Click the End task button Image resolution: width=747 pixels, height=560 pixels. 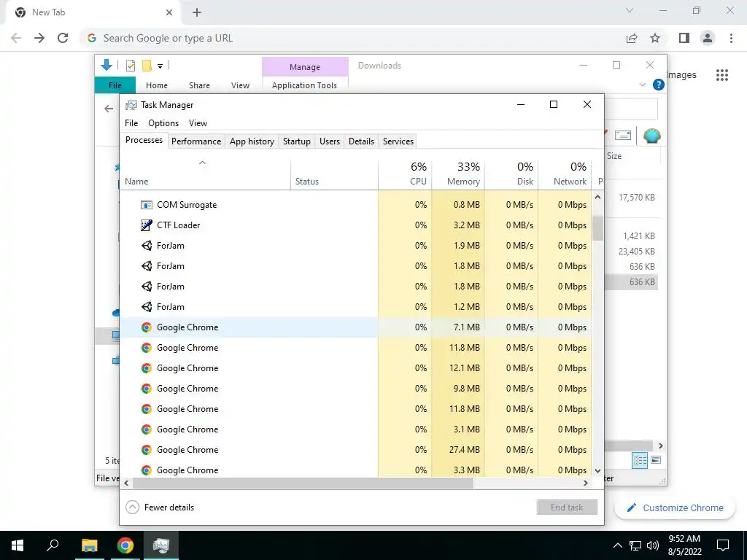[566, 507]
